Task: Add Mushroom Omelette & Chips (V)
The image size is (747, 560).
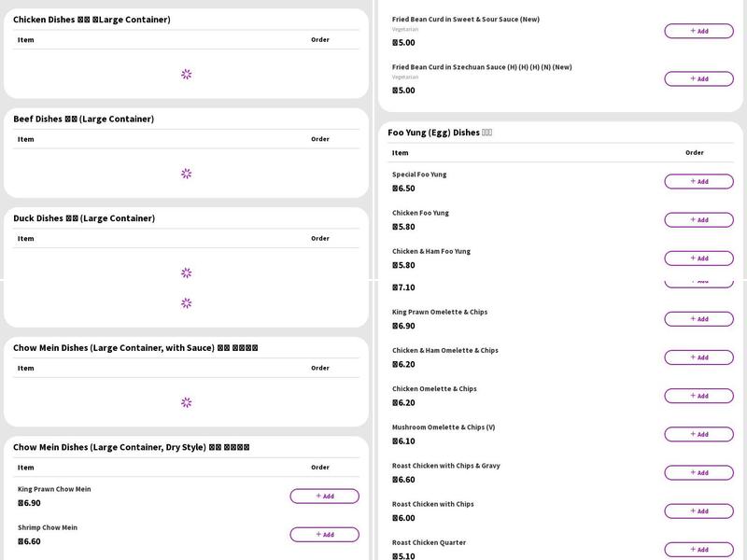Action: pos(698,433)
